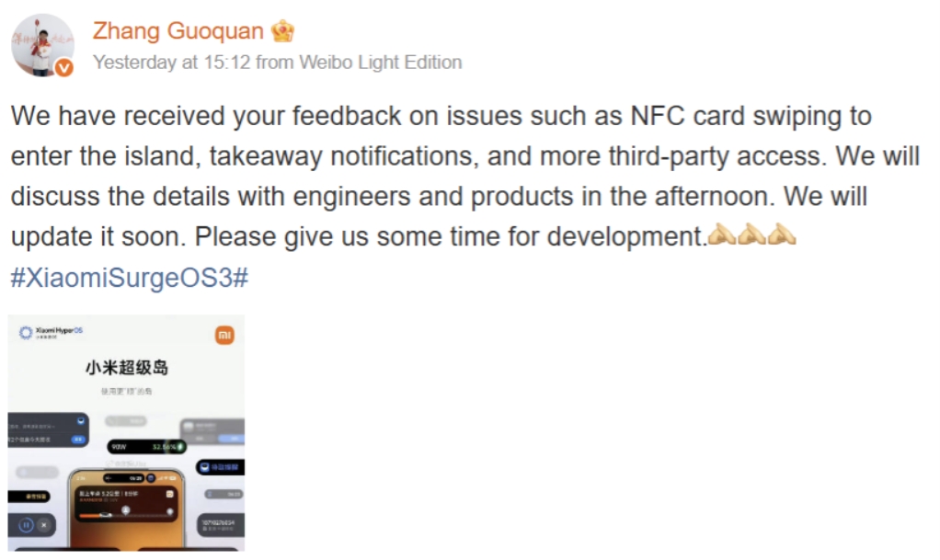The image size is (940, 560).
Task: Click the blue pickup reminder pill in image
Action: [220, 468]
